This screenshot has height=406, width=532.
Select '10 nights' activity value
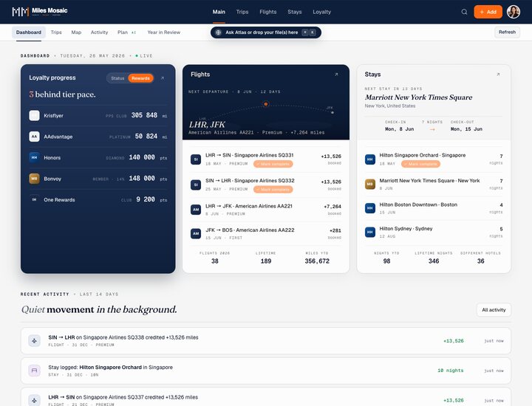click(x=450, y=371)
